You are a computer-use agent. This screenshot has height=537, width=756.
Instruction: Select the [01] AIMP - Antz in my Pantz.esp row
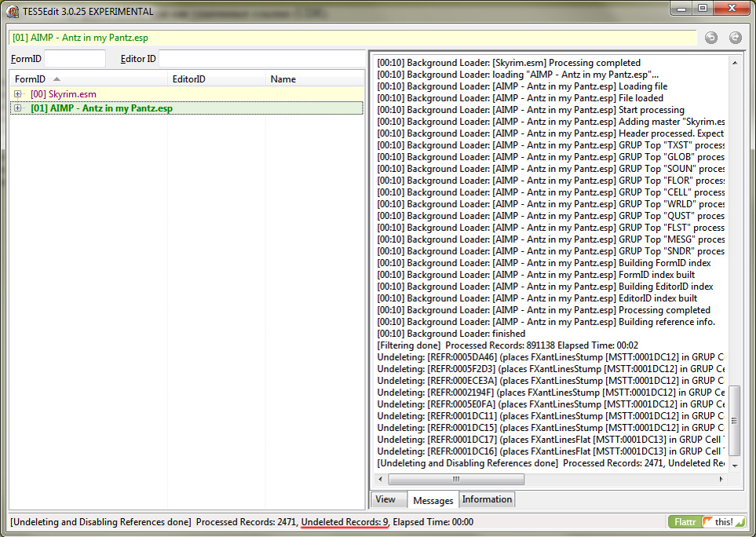pos(187,108)
